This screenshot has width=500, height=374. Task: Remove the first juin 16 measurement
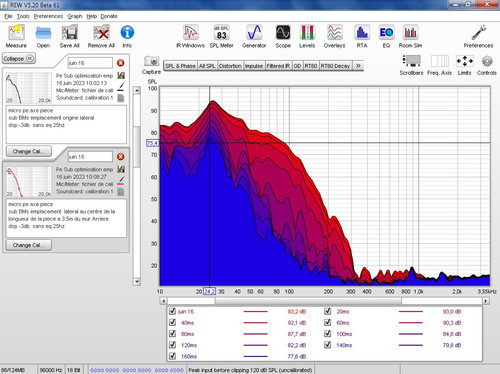(x=121, y=63)
